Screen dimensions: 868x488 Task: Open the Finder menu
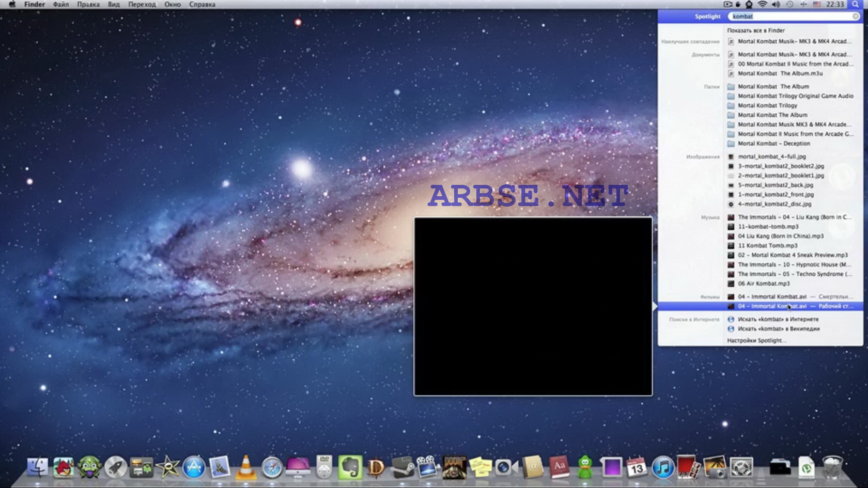click(x=35, y=4)
